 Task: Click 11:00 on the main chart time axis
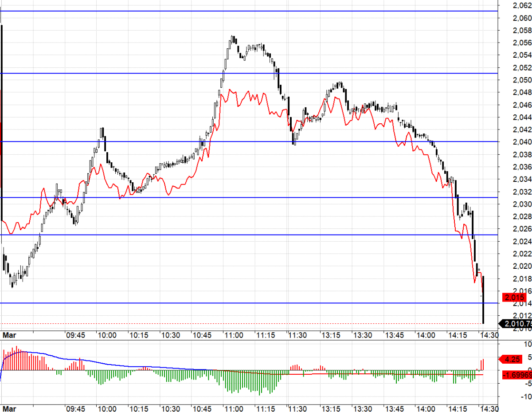click(x=233, y=335)
